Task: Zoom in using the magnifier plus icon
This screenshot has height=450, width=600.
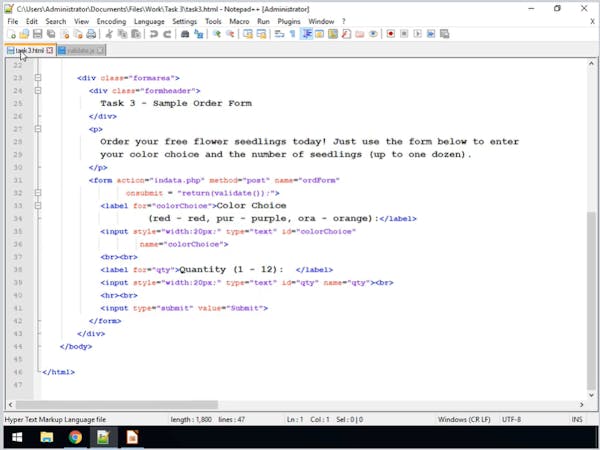Action: [x=217, y=34]
